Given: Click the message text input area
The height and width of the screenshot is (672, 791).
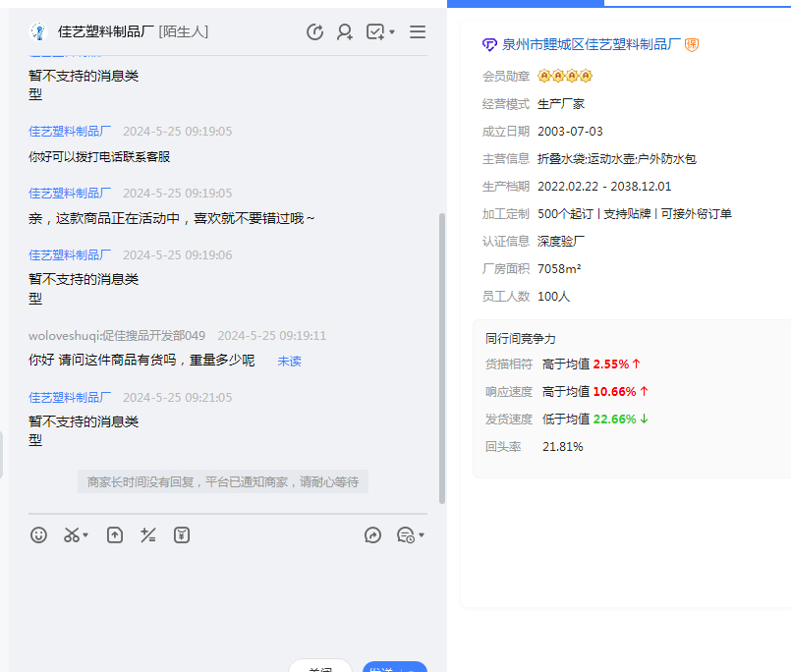Looking at the screenshot, I should point(226,599).
